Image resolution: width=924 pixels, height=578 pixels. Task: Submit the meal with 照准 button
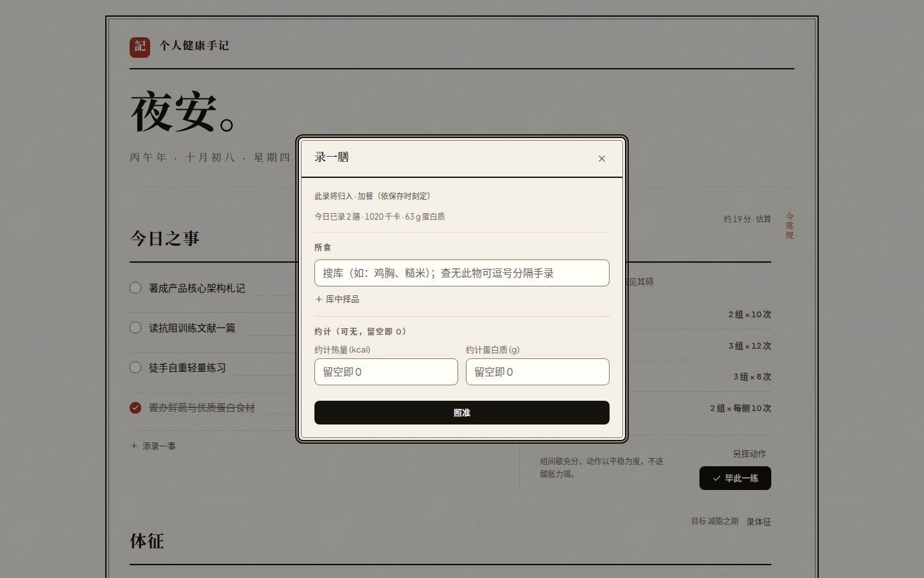point(462,413)
